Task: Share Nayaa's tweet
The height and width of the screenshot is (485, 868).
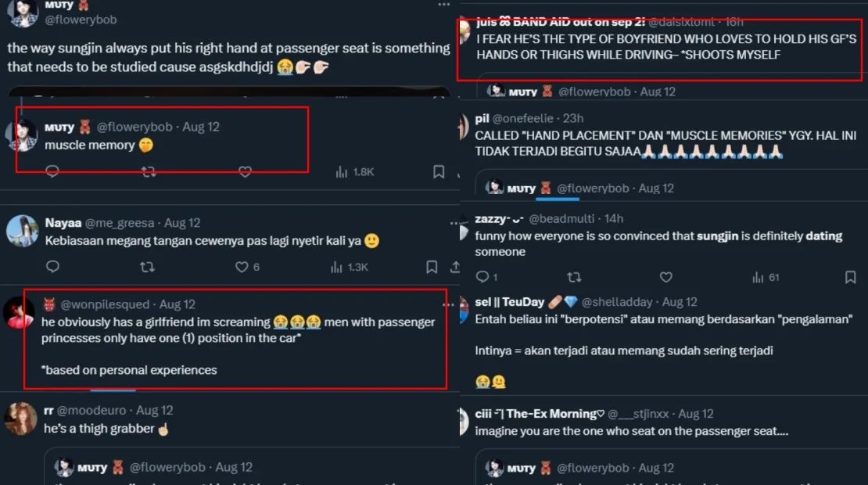Action: [x=455, y=267]
